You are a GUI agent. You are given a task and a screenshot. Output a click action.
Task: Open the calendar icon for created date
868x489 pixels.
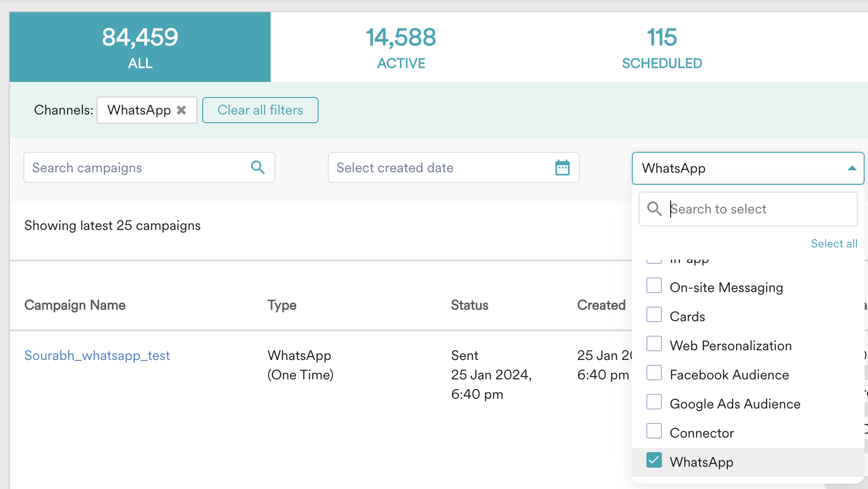pos(562,168)
